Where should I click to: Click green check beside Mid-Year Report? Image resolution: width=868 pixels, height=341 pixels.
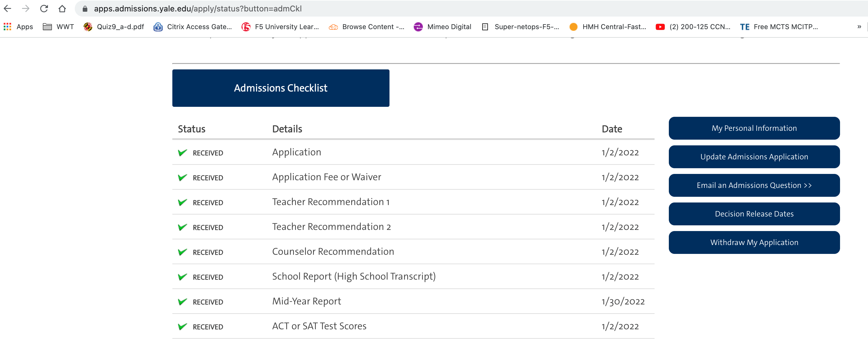[182, 302]
